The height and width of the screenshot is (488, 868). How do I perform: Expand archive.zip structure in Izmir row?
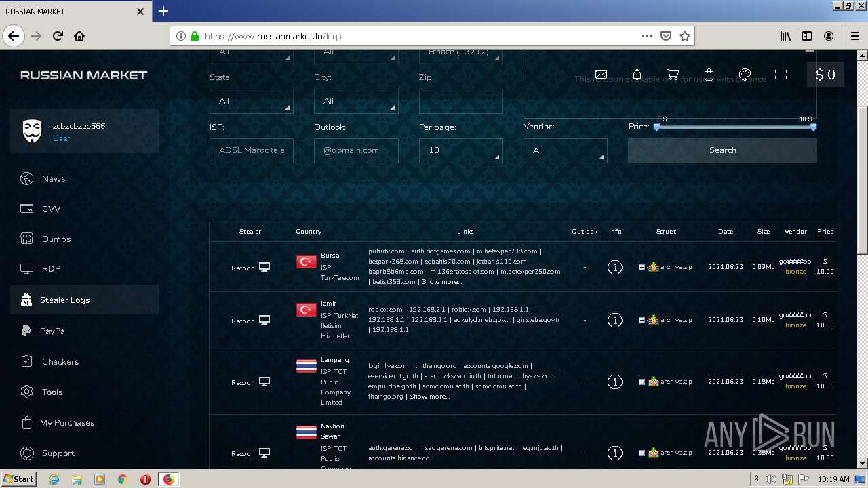pyautogui.click(x=642, y=320)
